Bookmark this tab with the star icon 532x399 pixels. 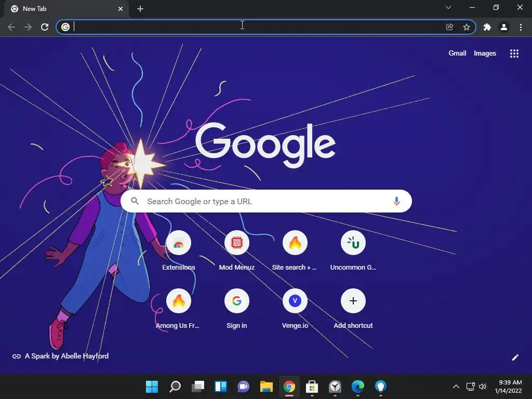click(467, 27)
